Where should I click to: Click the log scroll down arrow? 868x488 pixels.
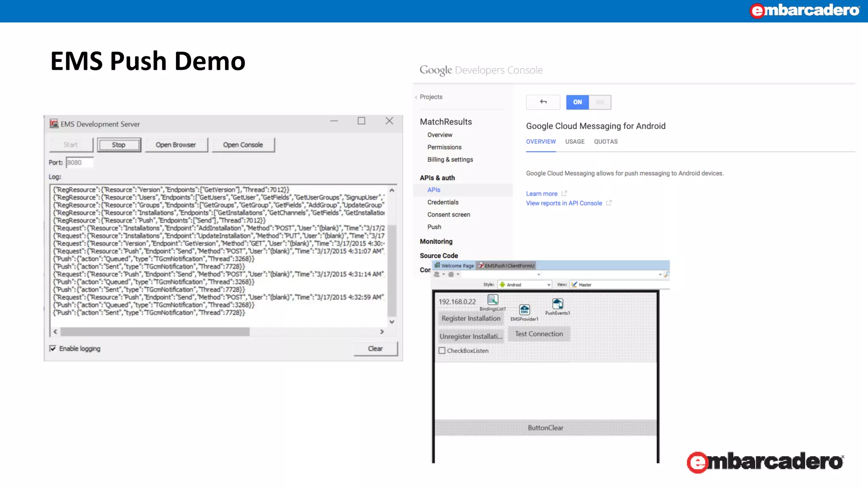tap(392, 322)
